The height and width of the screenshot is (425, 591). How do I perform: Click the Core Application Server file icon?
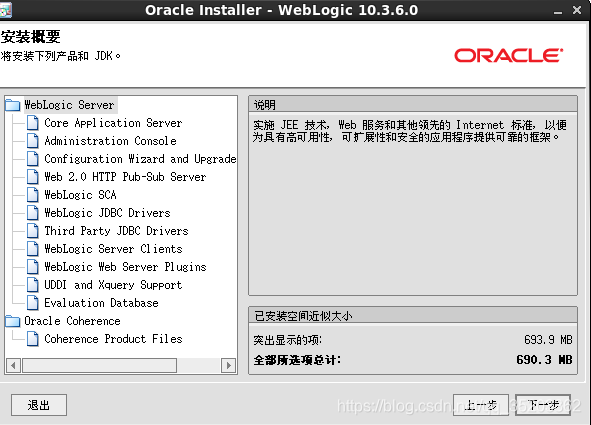pos(33,123)
